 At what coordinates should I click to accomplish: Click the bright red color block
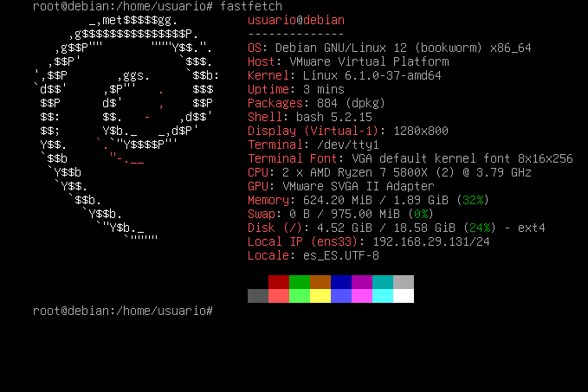(x=279, y=296)
